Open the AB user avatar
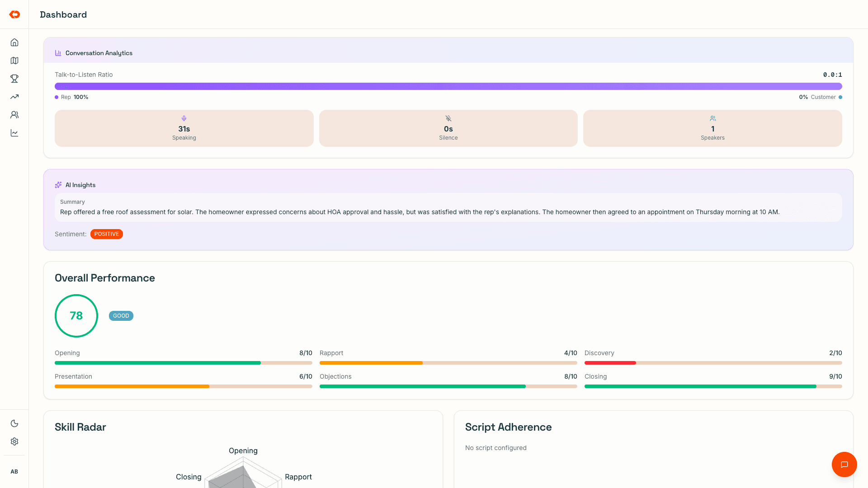This screenshot has height=488, width=868. click(x=14, y=472)
